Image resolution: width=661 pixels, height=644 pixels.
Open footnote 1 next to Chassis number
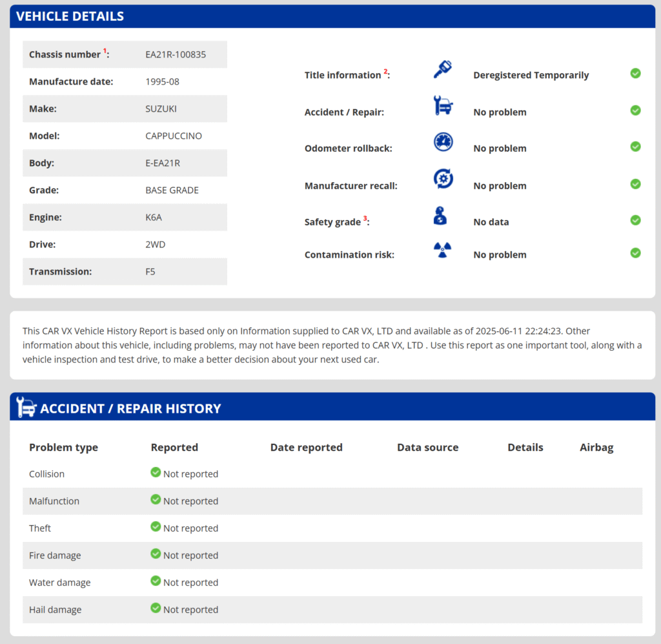coord(105,51)
